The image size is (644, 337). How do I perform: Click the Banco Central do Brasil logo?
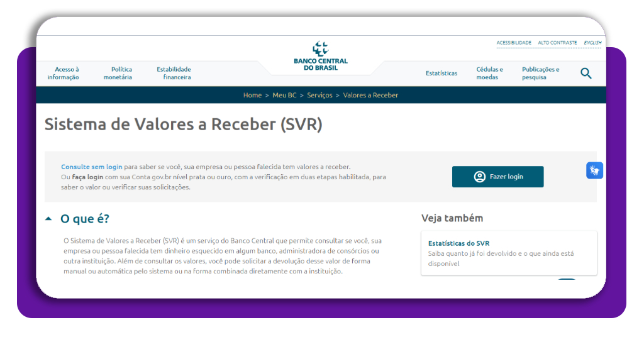tap(320, 56)
